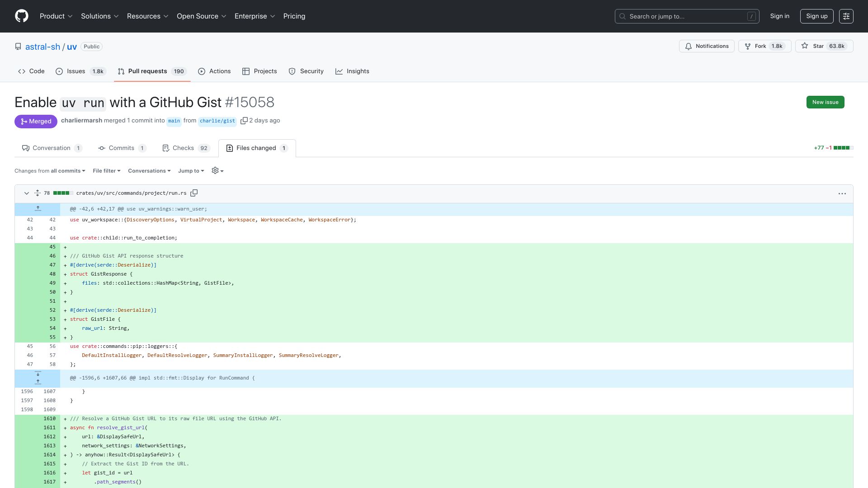This screenshot has width=868, height=488.
Task: Open the Product menu dropdown
Action: point(56,16)
